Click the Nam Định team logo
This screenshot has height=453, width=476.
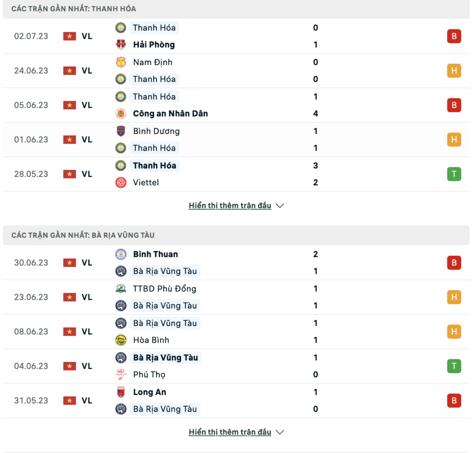pyautogui.click(x=121, y=62)
